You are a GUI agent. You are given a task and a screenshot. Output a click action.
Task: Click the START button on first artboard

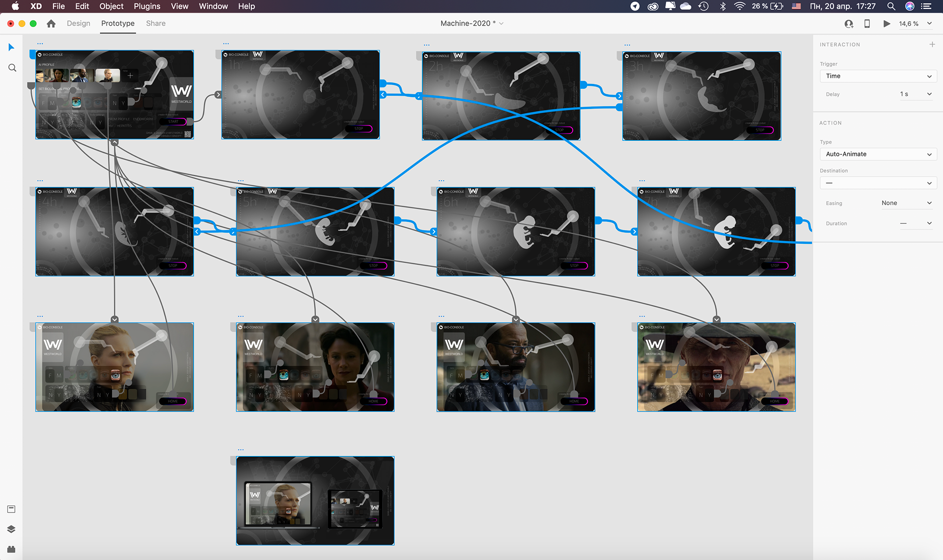coord(173,121)
